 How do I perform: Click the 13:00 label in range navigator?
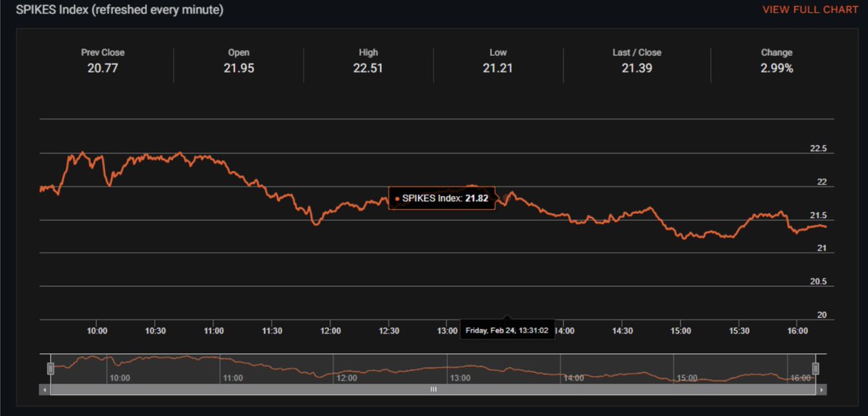pos(460,378)
